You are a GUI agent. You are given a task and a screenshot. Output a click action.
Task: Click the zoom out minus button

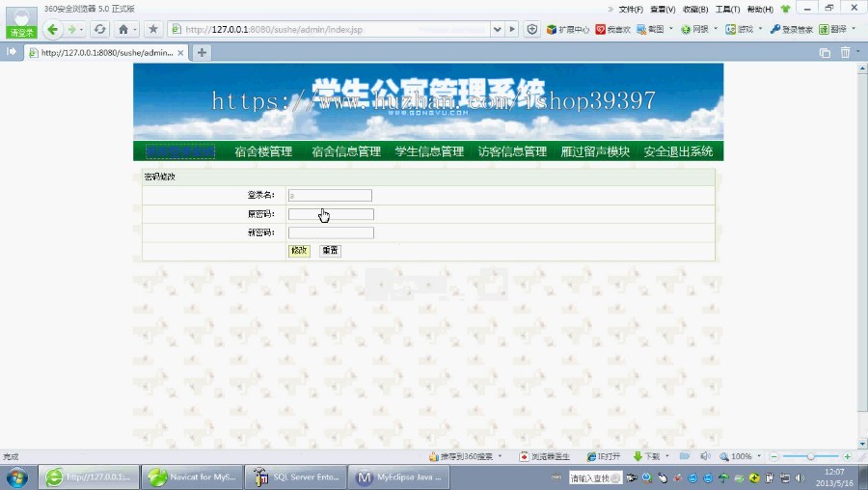tap(774, 456)
